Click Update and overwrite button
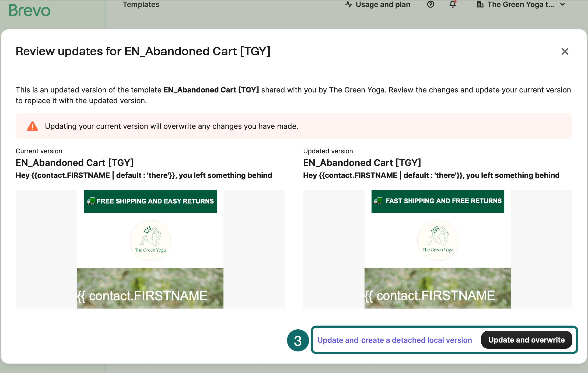Viewport: 588px width, 373px height. point(526,340)
